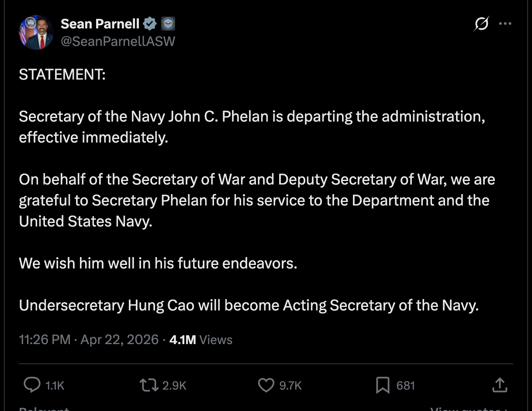Click the Sean Parnell display name
The width and height of the screenshot is (532, 411).
click(x=100, y=24)
